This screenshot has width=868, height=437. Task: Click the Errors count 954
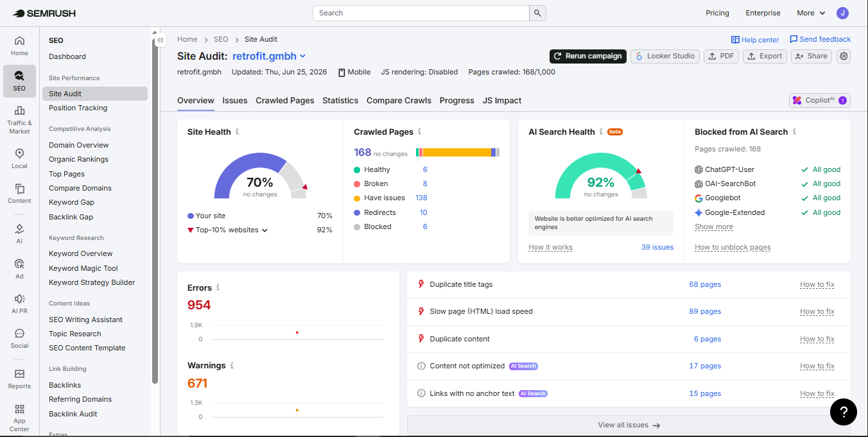(199, 305)
